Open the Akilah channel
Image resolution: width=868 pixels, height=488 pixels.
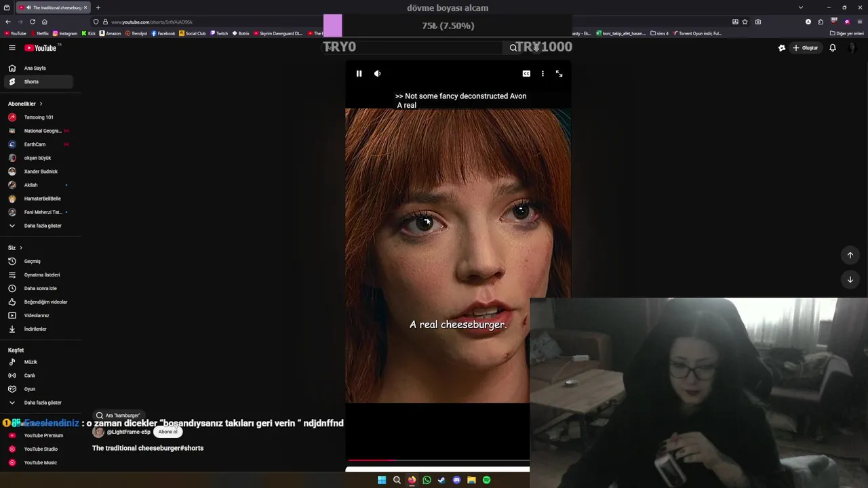38,185
